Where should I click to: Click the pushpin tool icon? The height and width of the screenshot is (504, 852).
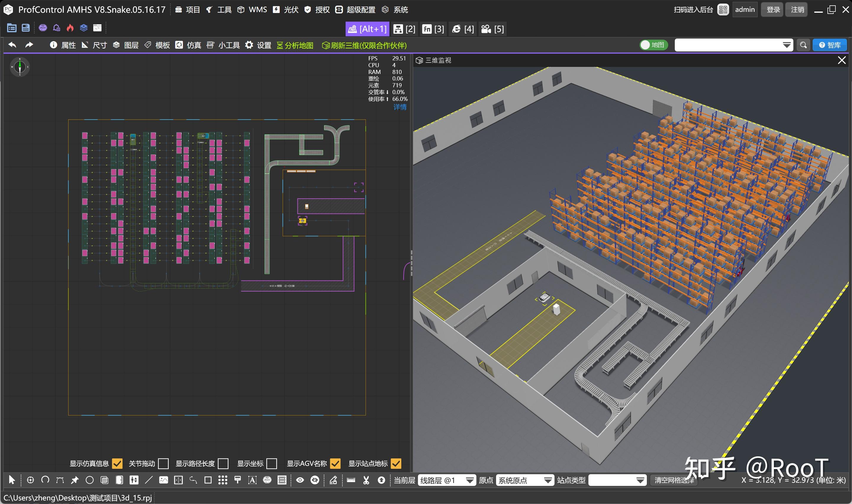75,480
